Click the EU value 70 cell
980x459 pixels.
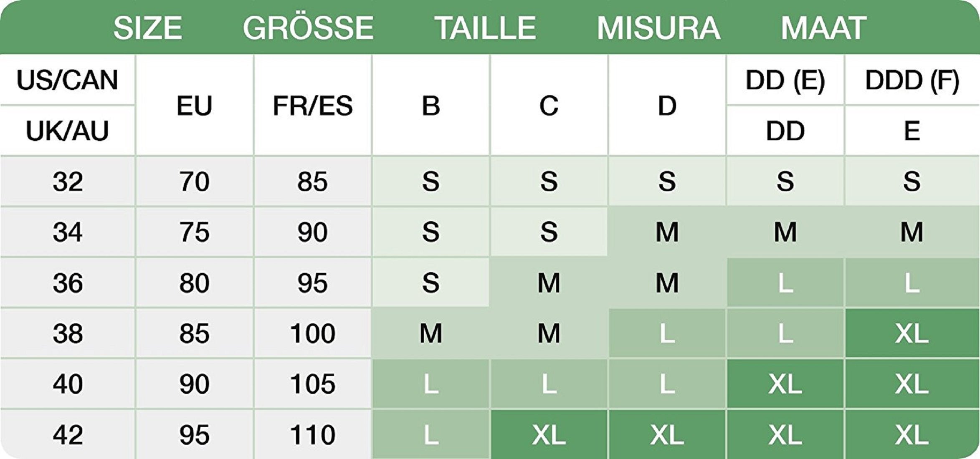(x=194, y=182)
